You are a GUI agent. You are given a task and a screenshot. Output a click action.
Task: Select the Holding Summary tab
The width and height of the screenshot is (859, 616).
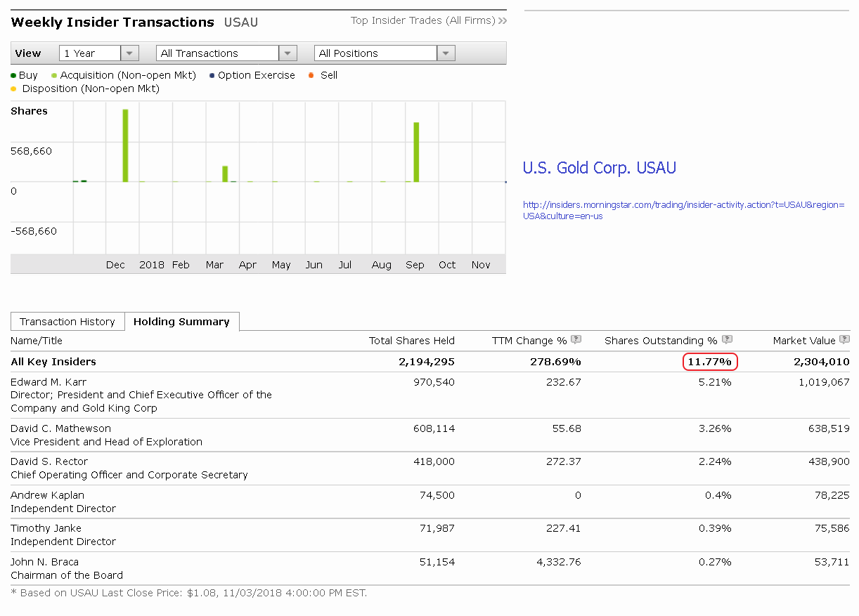[181, 322]
